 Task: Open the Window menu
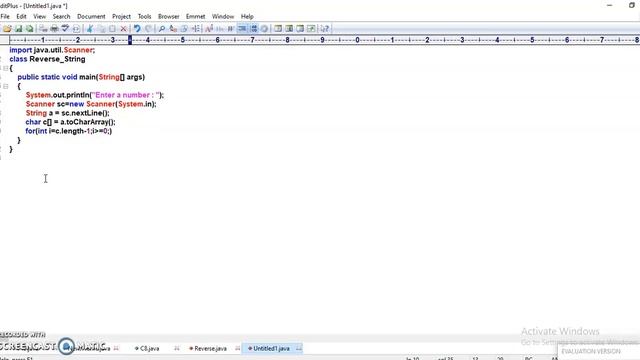click(x=223, y=16)
